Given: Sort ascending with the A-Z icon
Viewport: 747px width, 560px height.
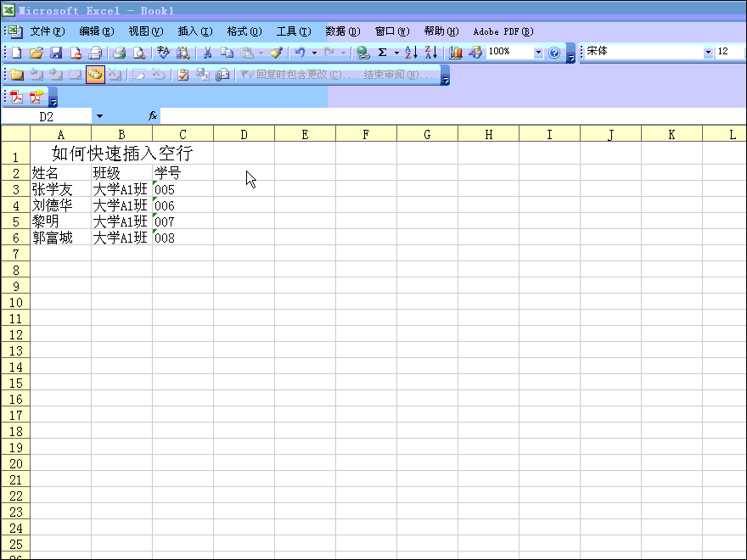Looking at the screenshot, I should [x=411, y=53].
